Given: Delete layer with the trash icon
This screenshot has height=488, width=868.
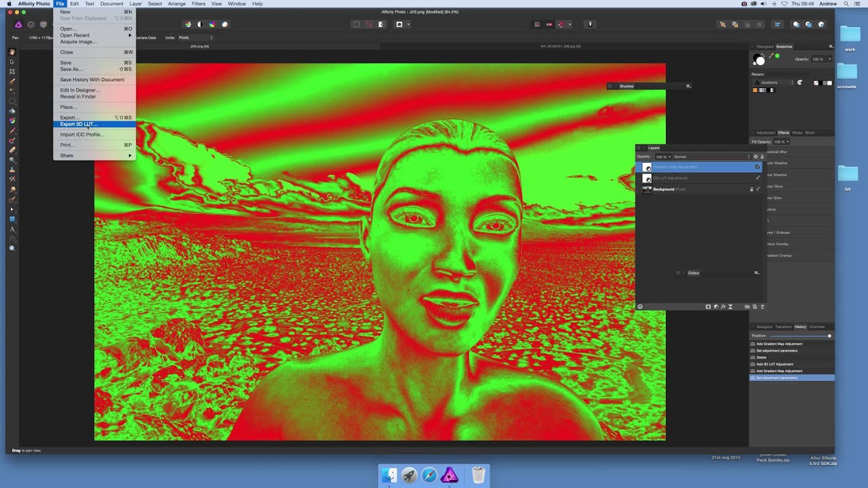Looking at the screenshot, I should pyautogui.click(x=762, y=306).
